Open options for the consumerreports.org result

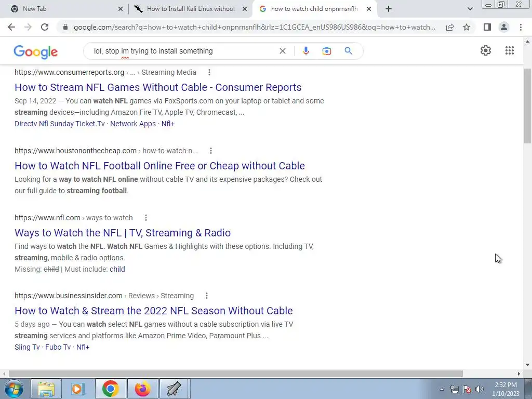[x=209, y=72]
